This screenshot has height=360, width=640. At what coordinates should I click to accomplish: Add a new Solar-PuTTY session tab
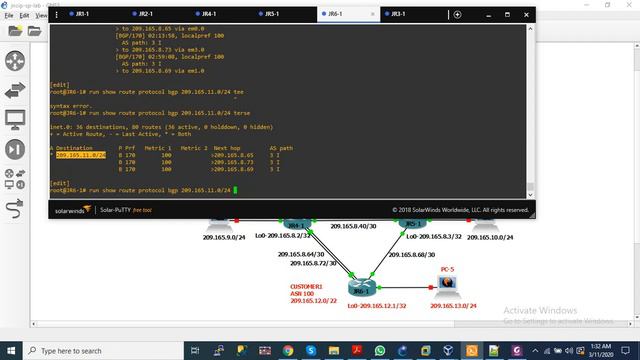[x=458, y=15]
